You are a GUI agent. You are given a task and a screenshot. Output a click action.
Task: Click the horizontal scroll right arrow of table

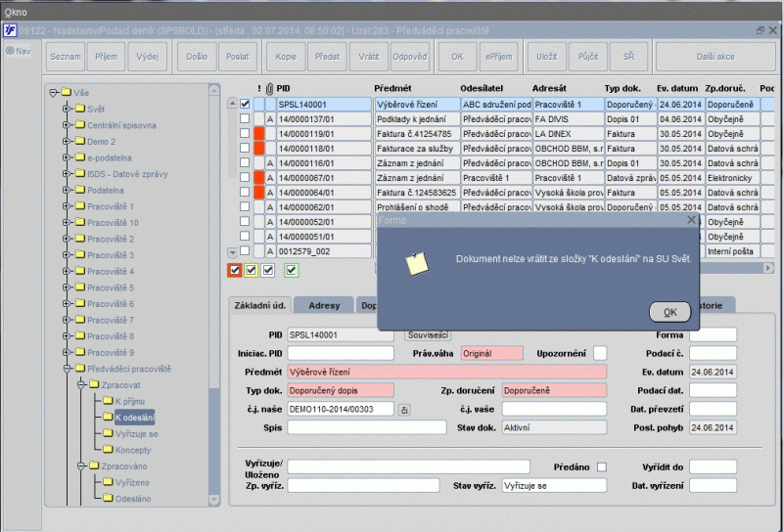pos(768,268)
